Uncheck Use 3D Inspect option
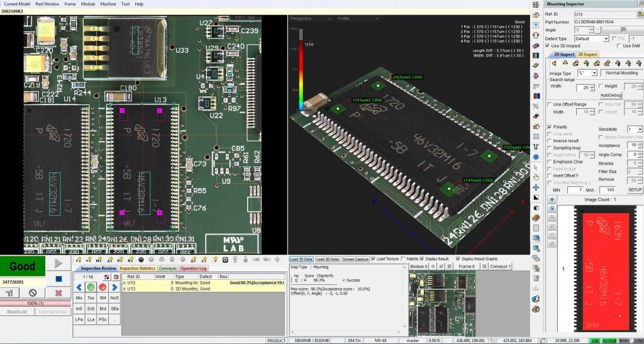 (x=548, y=46)
